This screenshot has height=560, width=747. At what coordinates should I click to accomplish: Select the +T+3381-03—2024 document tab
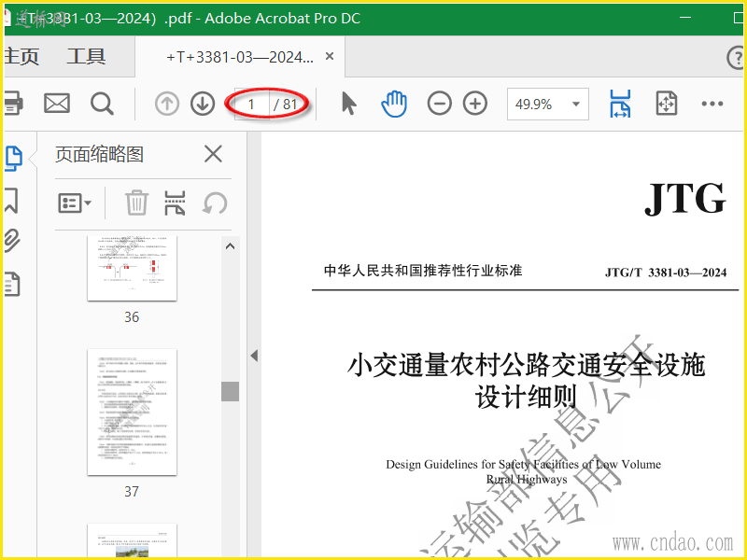[240, 57]
